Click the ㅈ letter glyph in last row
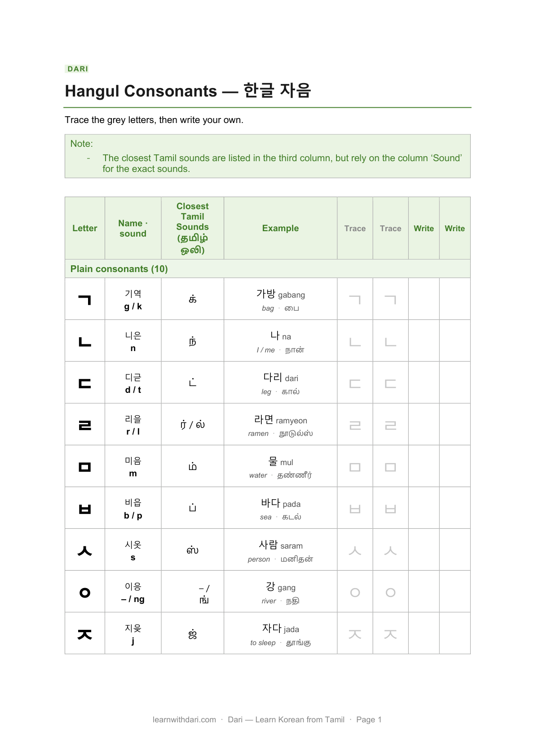The image size is (535, 756). tap(84, 634)
